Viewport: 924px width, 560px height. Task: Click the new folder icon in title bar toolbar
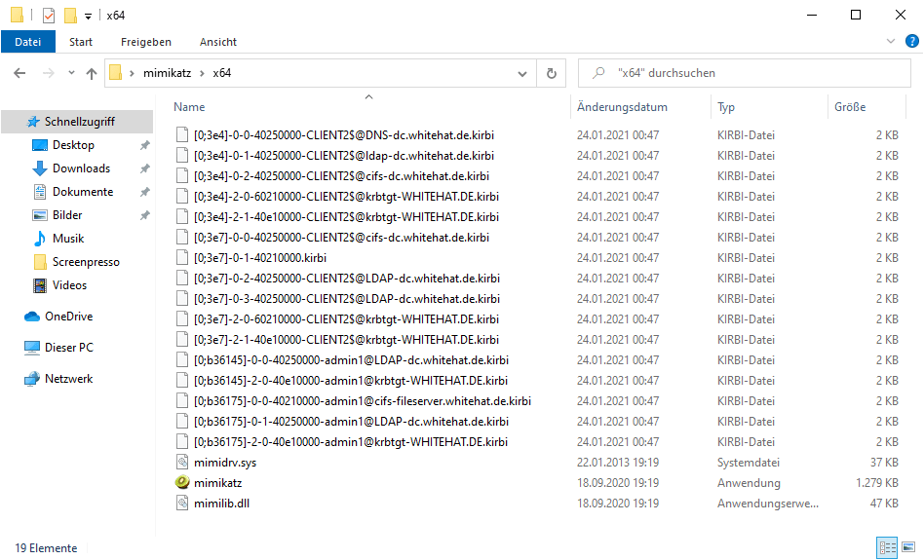point(71,16)
